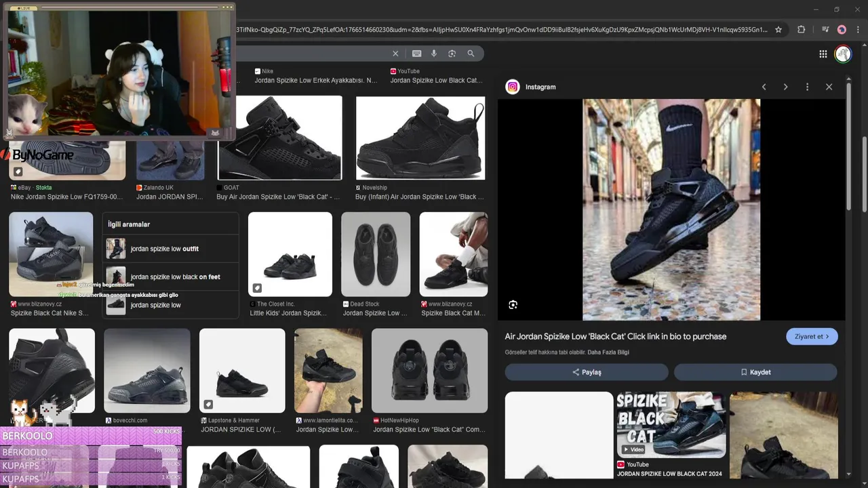Click the Paylaş share icon
Image resolution: width=868 pixels, height=488 pixels.
point(576,372)
